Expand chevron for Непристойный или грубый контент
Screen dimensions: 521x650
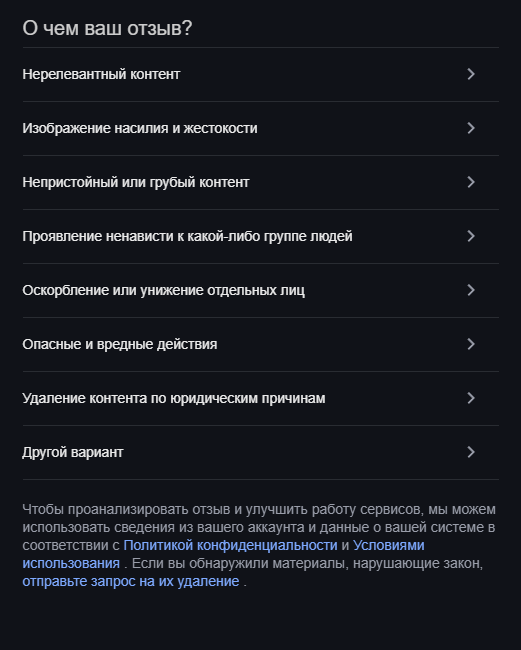tap(471, 182)
